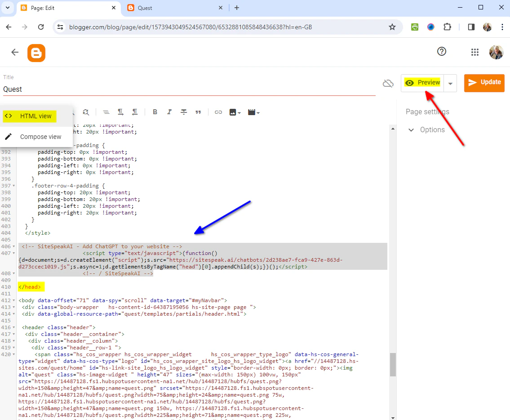The height and width of the screenshot is (420, 510).
Task: Click the redo icon in the editor toolbar
Action: tap(86, 112)
